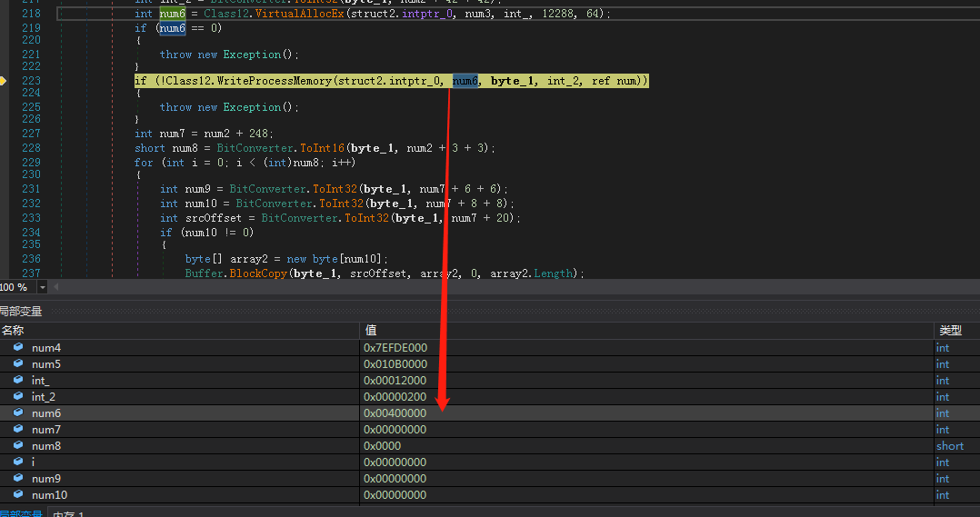Open the 100 % zoom dropdown
This screenshot has width=980, height=517.
coord(42,287)
